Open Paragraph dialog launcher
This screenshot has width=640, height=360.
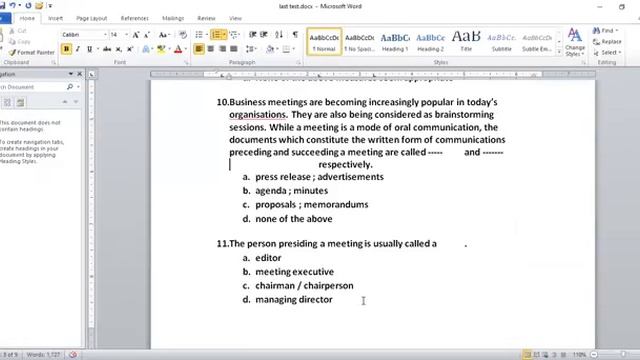pyautogui.click(x=298, y=62)
